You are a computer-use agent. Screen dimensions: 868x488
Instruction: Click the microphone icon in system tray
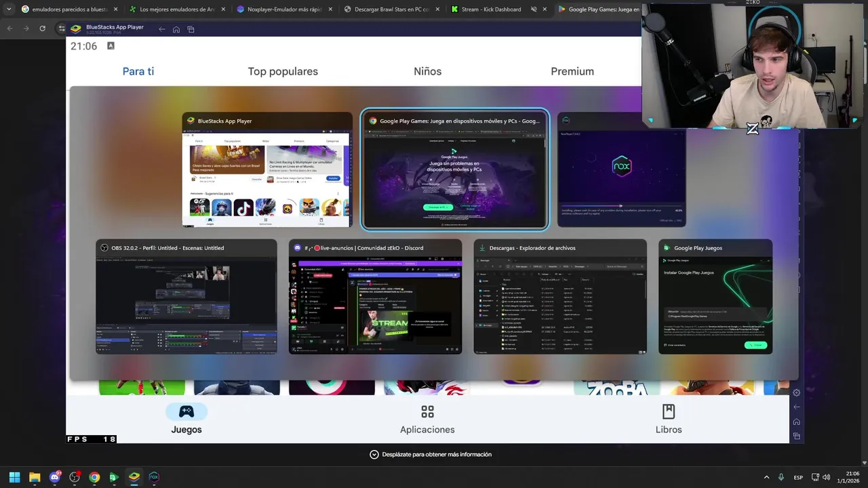point(781,477)
